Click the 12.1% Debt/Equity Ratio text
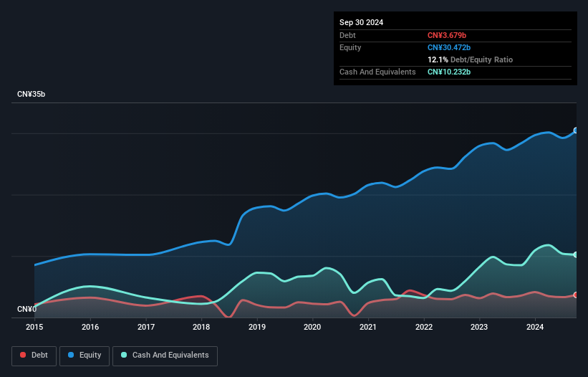 click(470, 59)
